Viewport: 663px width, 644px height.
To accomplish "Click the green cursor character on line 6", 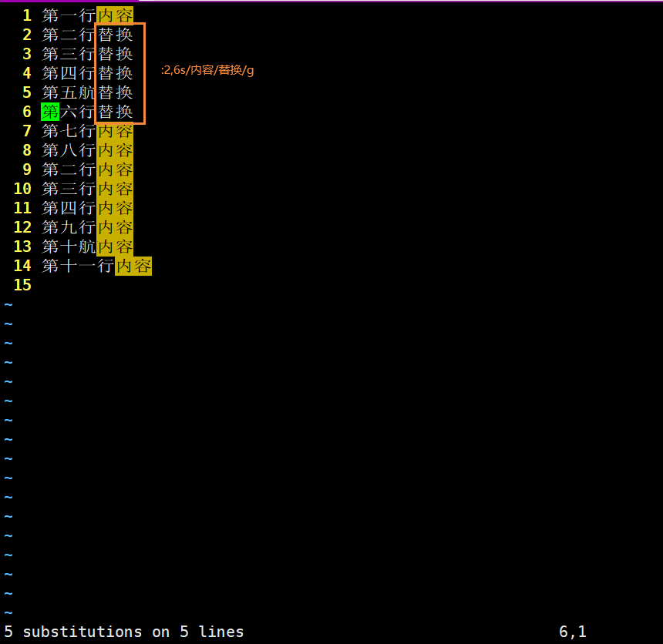I will 50,112.
